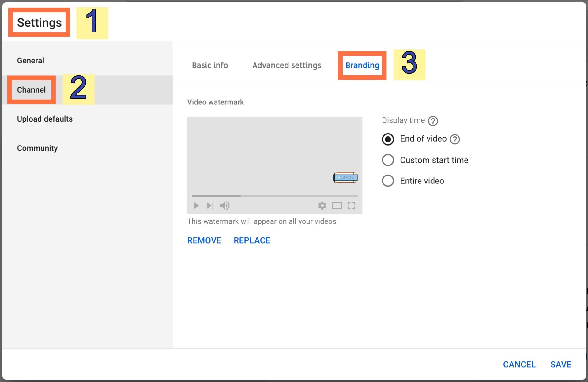588x382 pixels.
Task: Go to Upload defaults section
Action: (45, 119)
